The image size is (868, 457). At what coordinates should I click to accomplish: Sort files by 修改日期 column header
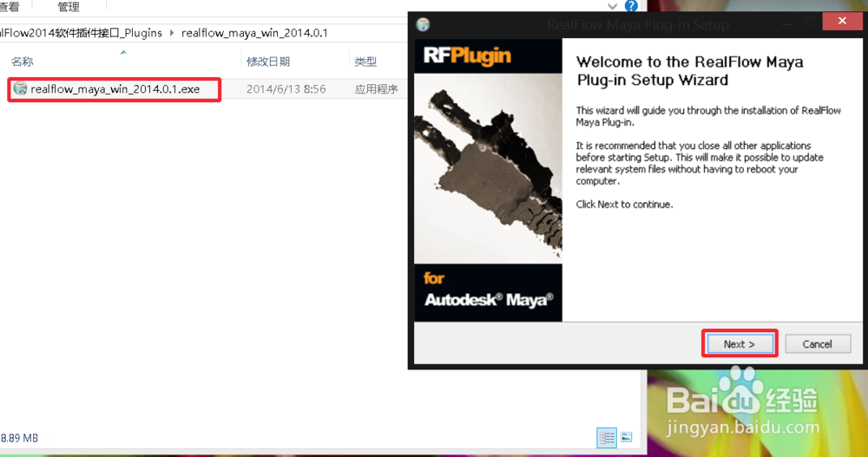coord(268,62)
